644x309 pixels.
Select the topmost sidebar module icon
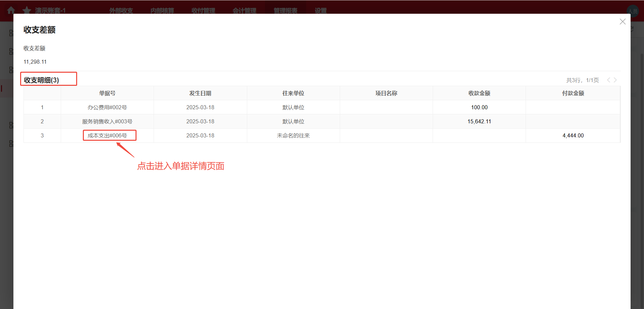point(11,33)
